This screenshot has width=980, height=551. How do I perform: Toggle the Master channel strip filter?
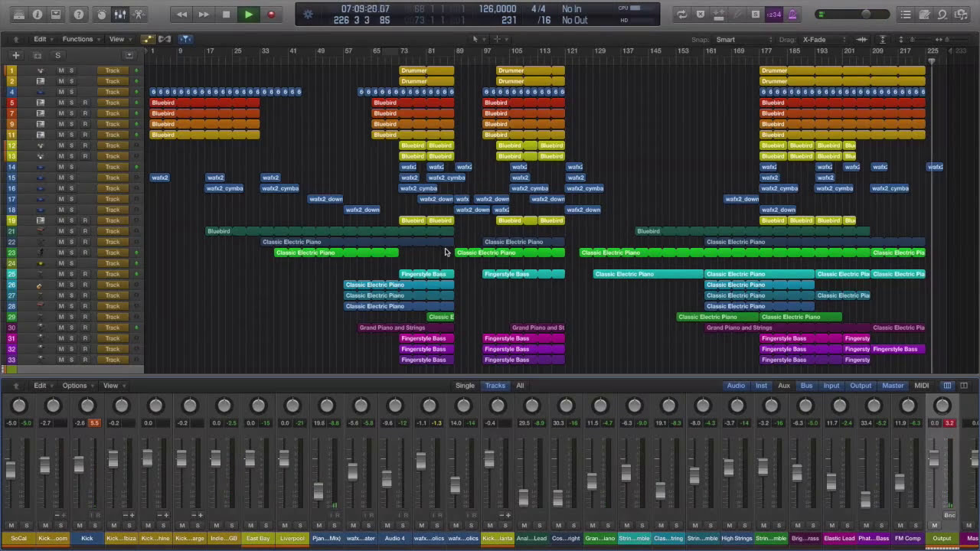pyautogui.click(x=893, y=386)
